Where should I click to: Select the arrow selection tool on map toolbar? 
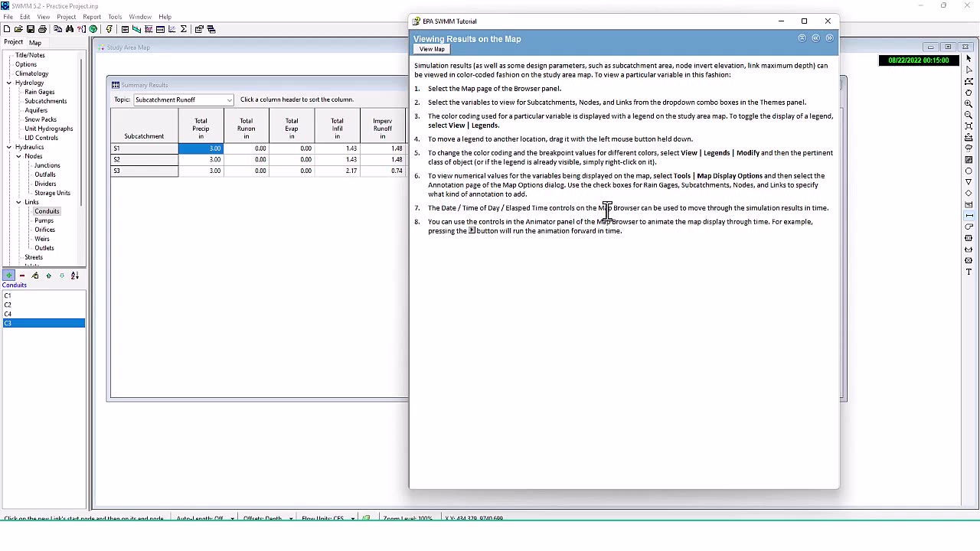[968, 58]
